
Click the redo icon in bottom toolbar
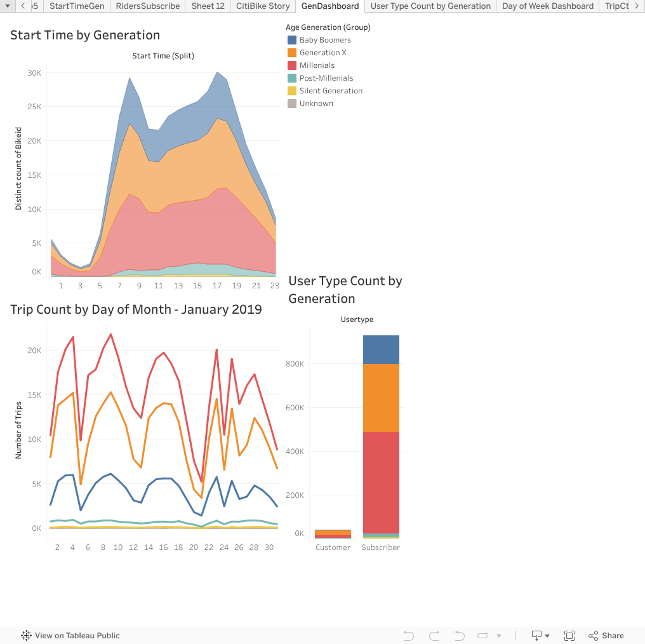(434, 635)
